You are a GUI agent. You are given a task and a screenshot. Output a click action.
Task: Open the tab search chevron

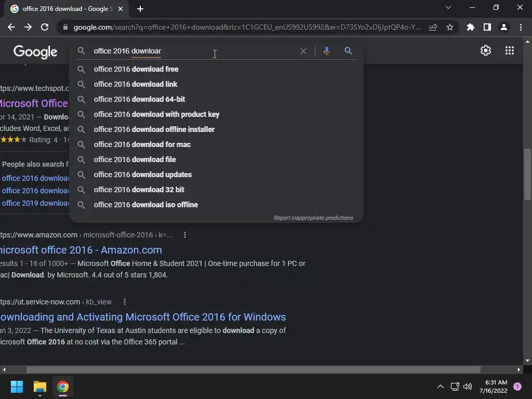(448, 7)
